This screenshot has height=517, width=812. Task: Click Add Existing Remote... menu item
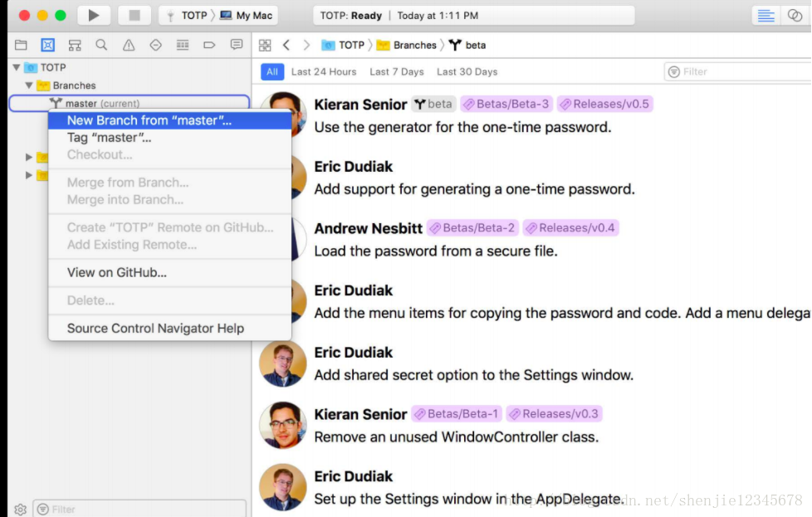click(x=170, y=244)
